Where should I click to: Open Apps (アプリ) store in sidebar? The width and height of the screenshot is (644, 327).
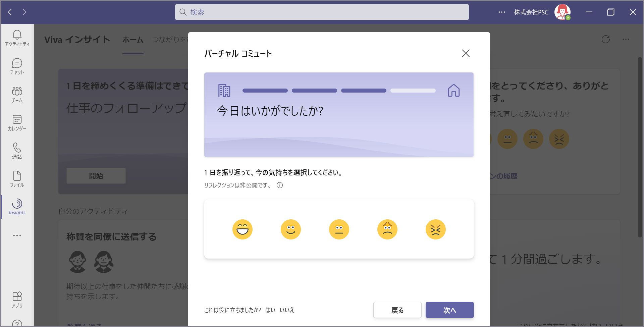coord(17,300)
